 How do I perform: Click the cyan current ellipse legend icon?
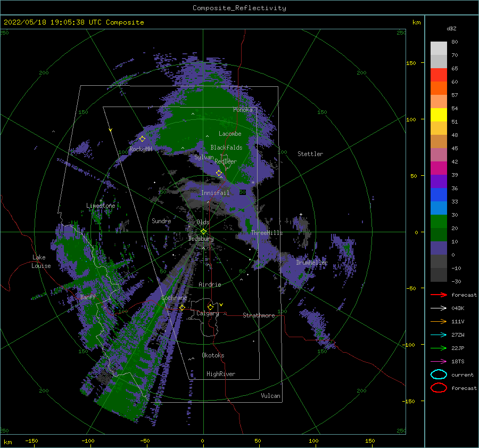(x=439, y=374)
